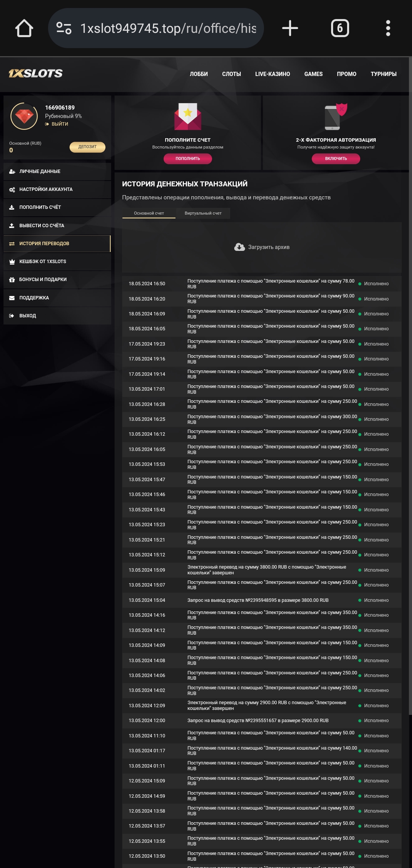
Task: Click the red ПОПОЛНИТЬ button
Action: pyautogui.click(x=188, y=158)
